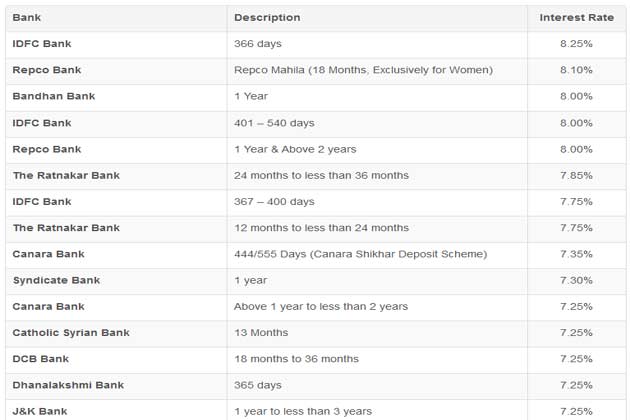Click the Canara Shikhar Deposit Scheme description
The width and height of the screenshot is (630, 420).
coord(360,255)
